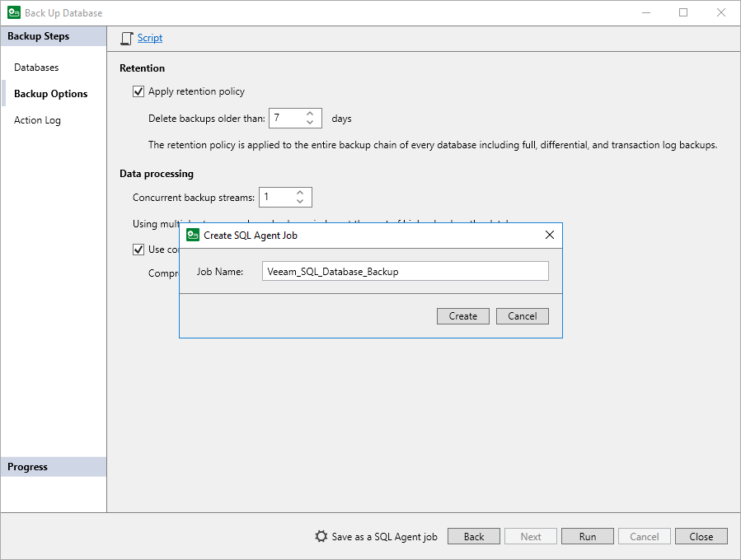Uncheck Apply retention policy

pyautogui.click(x=138, y=91)
